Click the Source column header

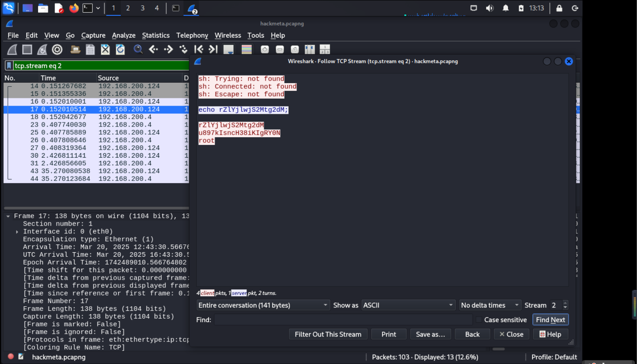tap(138, 78)
